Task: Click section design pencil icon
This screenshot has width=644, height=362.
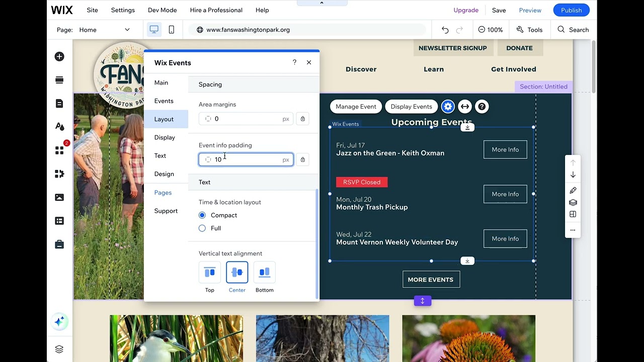Action: click(573, 191)
